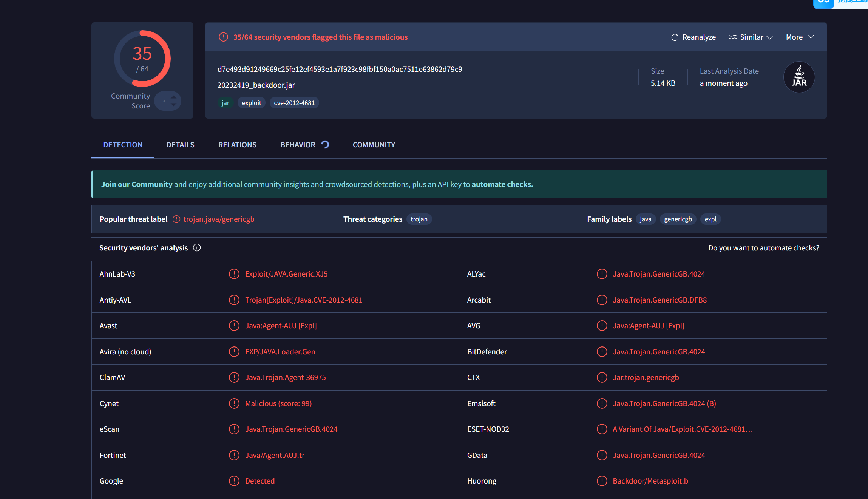Click the Reanalyze refresh icon

pyautogui.click(x=674, y=37)
